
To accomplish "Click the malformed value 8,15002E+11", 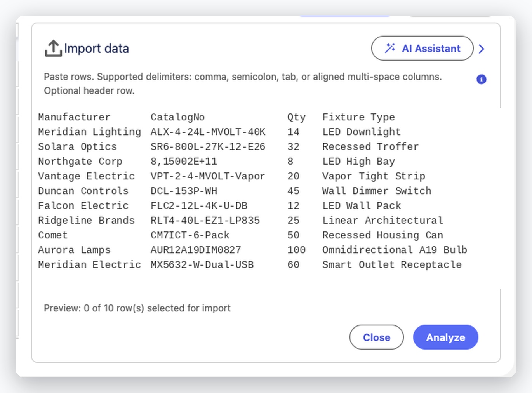I will [x=184, y=162].
